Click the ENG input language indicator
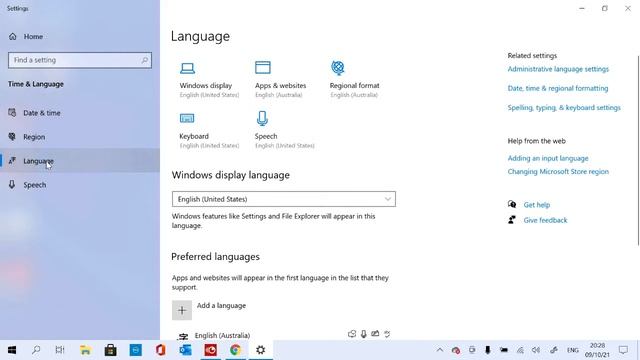The height and width of the screenshot is (360, 640). click(573, 350)
